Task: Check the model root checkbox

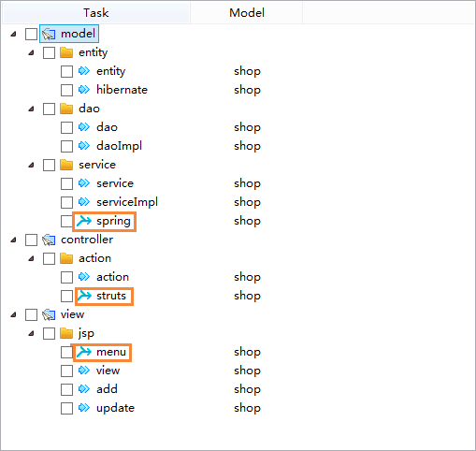Action: pos(31,34)
